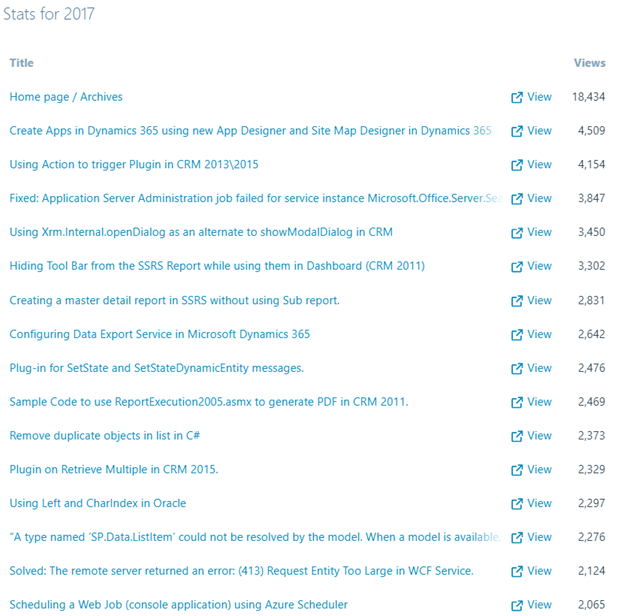Open the Request Entity Too Large post
This screenshot has width=624, height=616.
coord(241,571)
